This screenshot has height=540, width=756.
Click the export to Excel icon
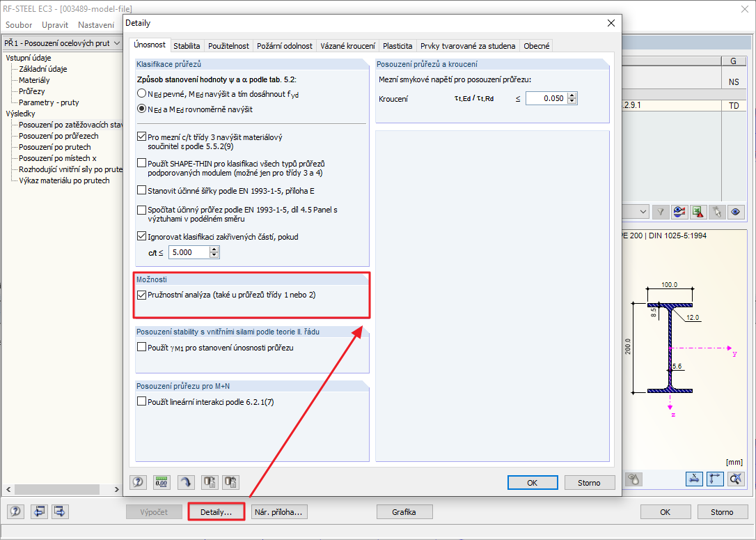point(698,212)
